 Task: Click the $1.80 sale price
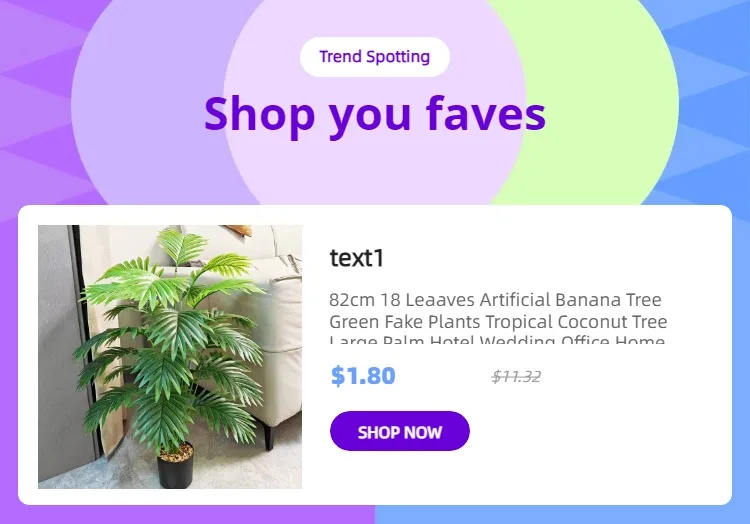(x=363, y=375)
